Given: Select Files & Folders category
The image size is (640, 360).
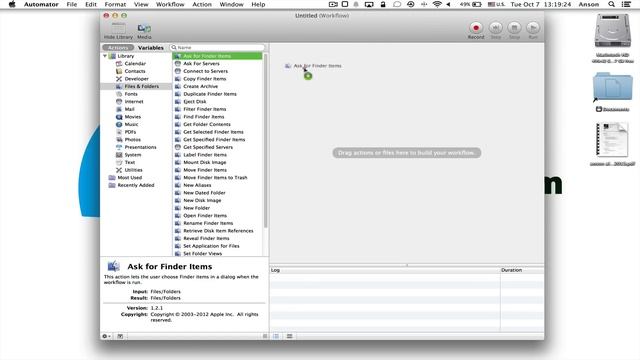Looking at the screenshot, I should 136,87.
